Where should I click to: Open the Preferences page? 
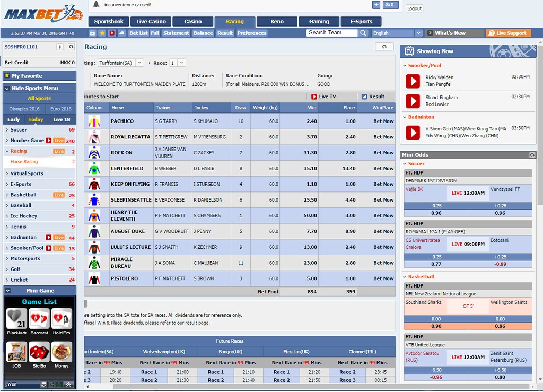click(x=252, y=33)
